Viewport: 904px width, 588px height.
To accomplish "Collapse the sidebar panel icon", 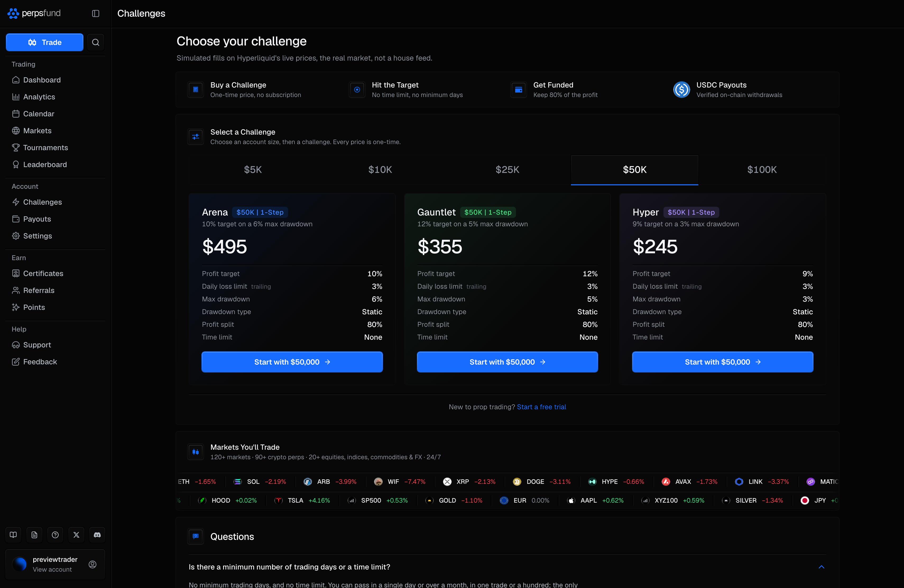I will pos(96,13).
